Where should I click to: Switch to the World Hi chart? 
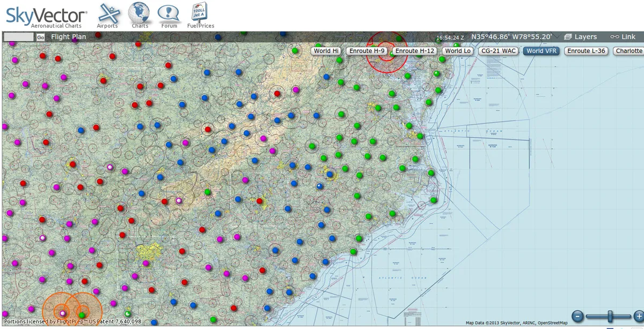click(x=326, y=51)
